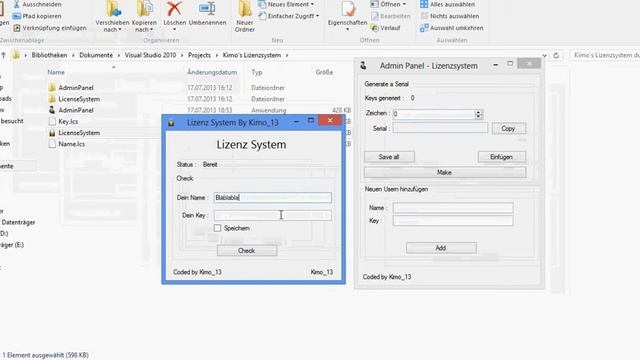Click the Admin Panel window title icon
Screen dimensions: 640x360
pyautogui.click(x=363, y=65)
